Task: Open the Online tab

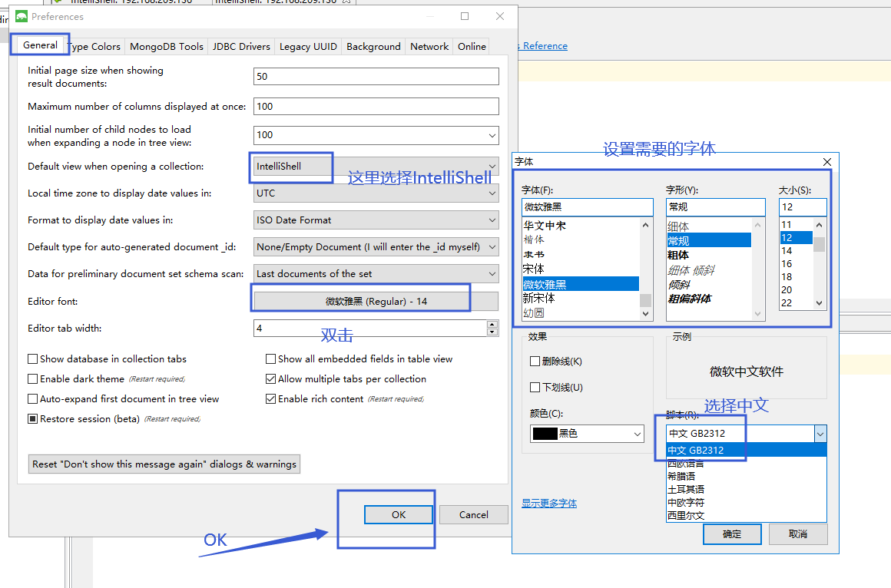Action: point(472,47)
